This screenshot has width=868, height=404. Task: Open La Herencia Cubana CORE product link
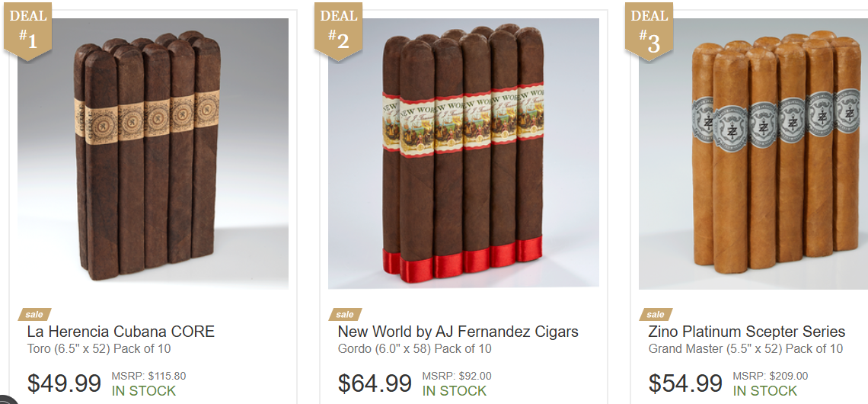point(120,332)
